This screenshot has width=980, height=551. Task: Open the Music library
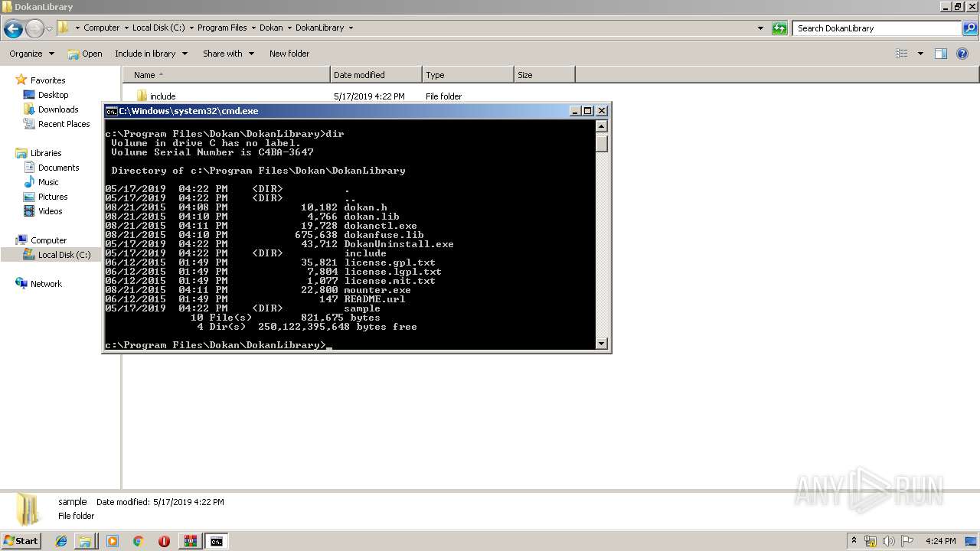point(48,182)
